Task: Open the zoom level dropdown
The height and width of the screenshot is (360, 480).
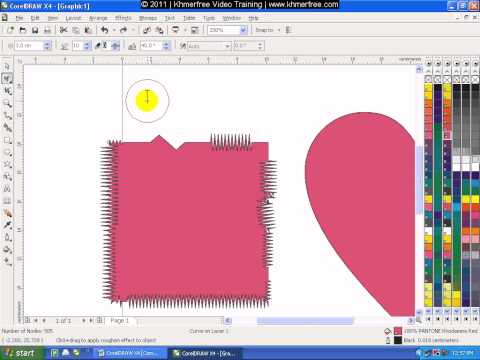Action: coord(243,30)
